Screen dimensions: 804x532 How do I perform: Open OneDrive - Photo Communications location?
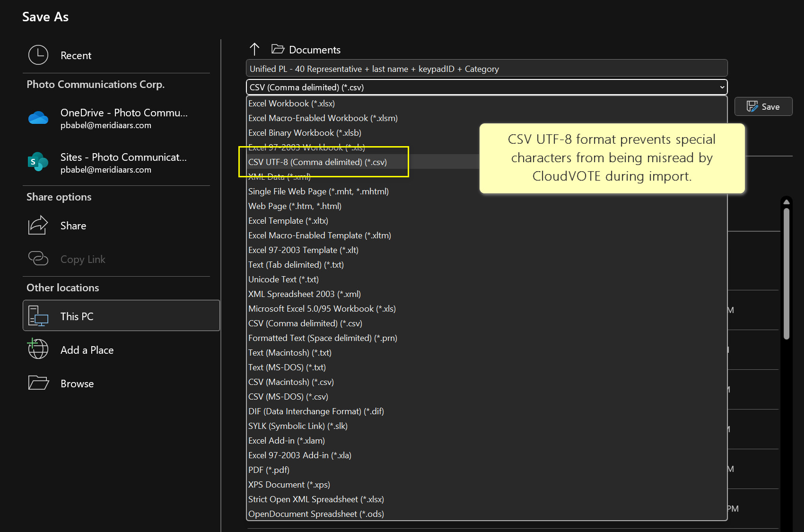point(121,118)
